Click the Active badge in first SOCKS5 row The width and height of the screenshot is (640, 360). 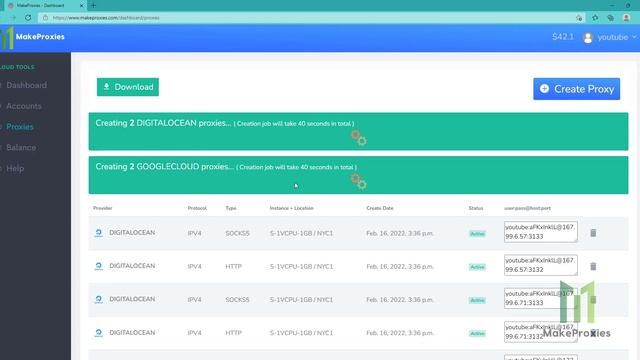pos(477,234)
